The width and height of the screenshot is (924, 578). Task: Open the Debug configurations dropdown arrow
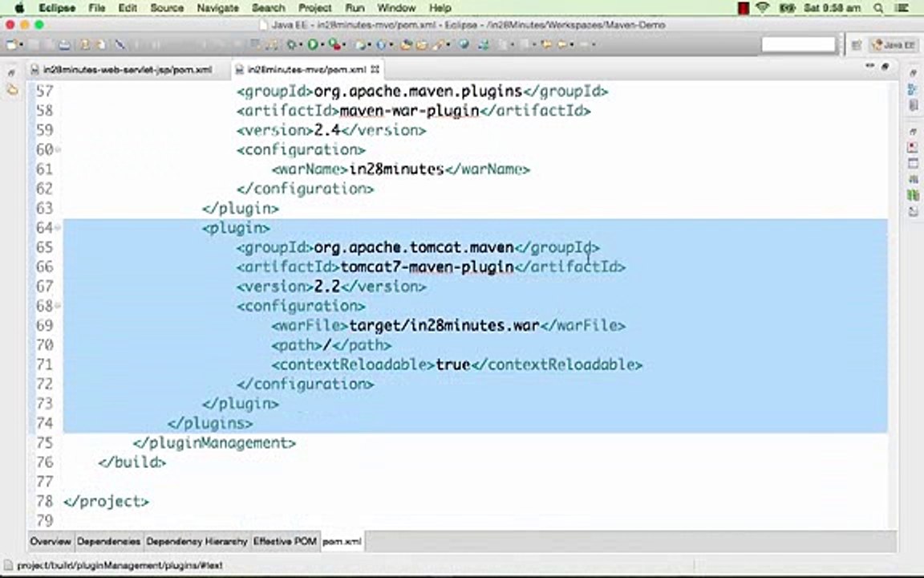(300, 45)
